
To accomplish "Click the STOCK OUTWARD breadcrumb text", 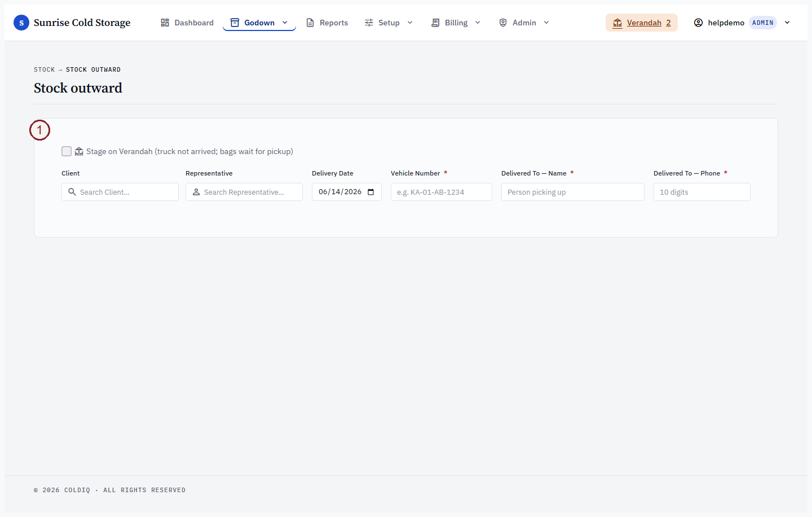I will point(93,69).
